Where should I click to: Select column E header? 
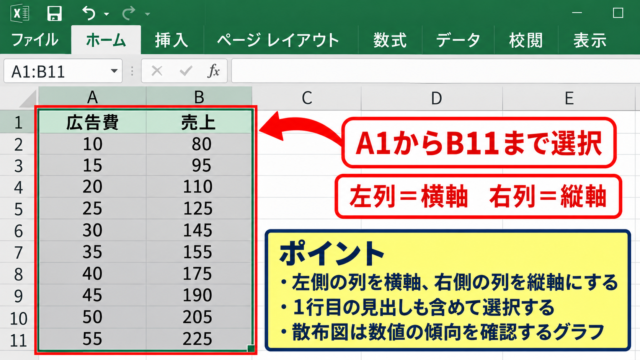click(569, 98)
